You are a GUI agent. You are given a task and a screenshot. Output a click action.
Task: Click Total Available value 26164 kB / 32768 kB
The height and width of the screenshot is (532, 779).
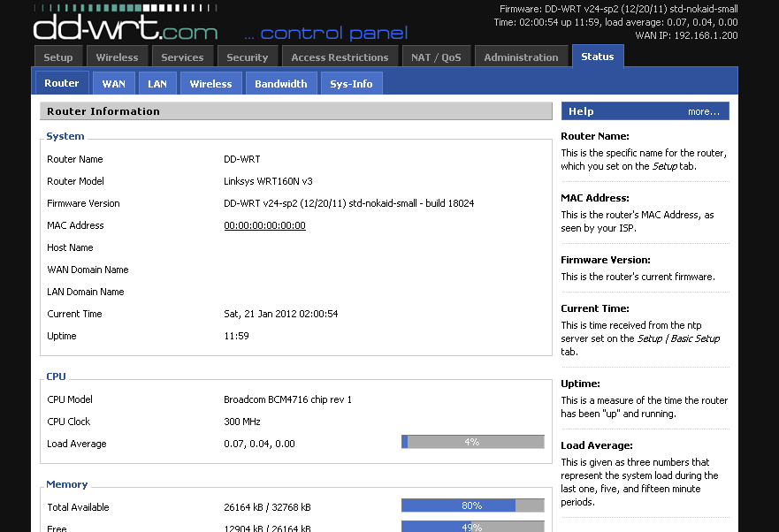click(267, 507)
